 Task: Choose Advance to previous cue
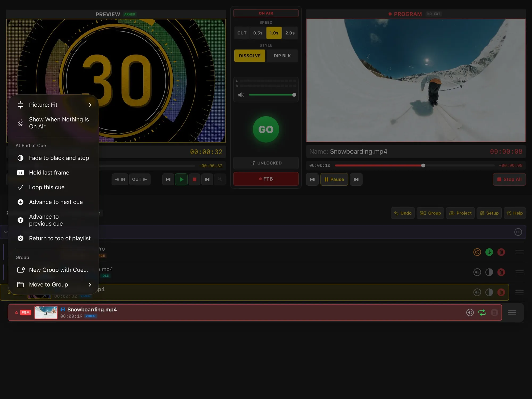coord(53,220)
